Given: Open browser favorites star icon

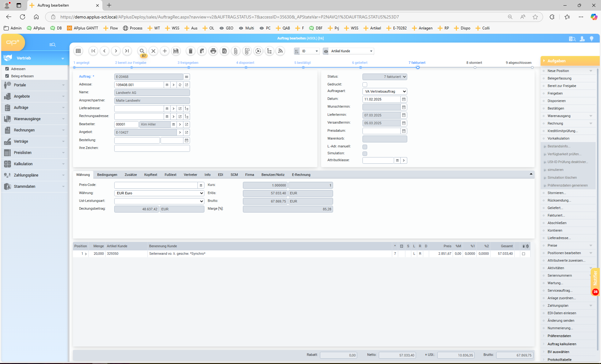Looking at the screenshot, I should [535, 17].
